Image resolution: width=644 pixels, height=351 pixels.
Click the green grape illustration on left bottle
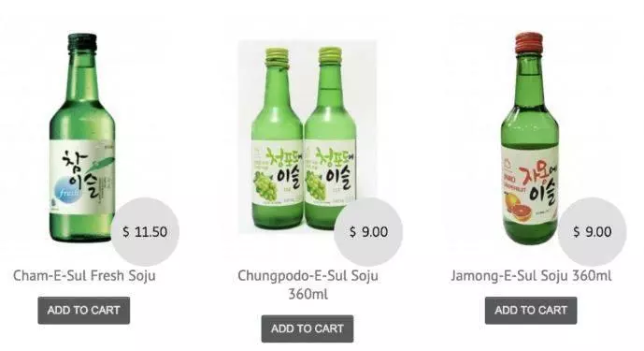tap(265, 187)
